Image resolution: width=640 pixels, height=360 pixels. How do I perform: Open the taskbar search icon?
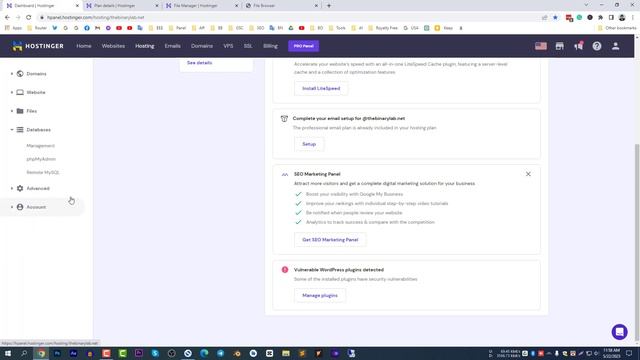(24, 353)
